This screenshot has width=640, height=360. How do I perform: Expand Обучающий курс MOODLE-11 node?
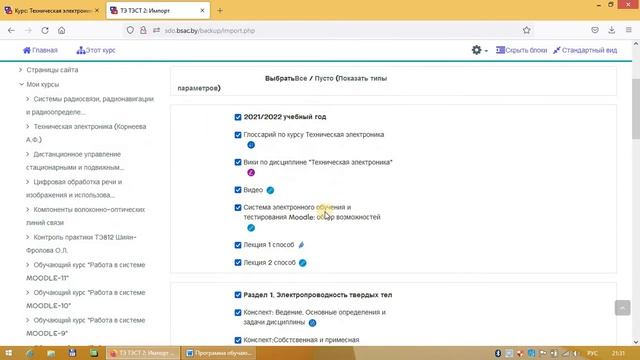click(28, 265)
